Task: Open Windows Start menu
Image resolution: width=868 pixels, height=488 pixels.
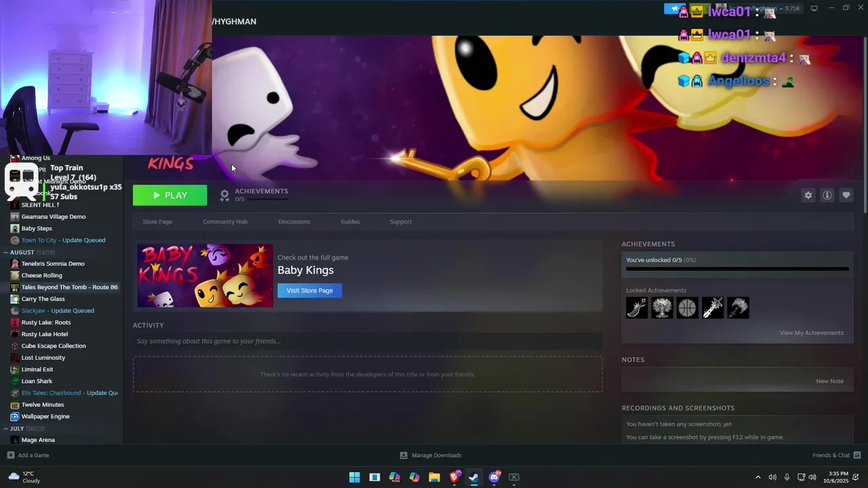Action: (355, 477)
